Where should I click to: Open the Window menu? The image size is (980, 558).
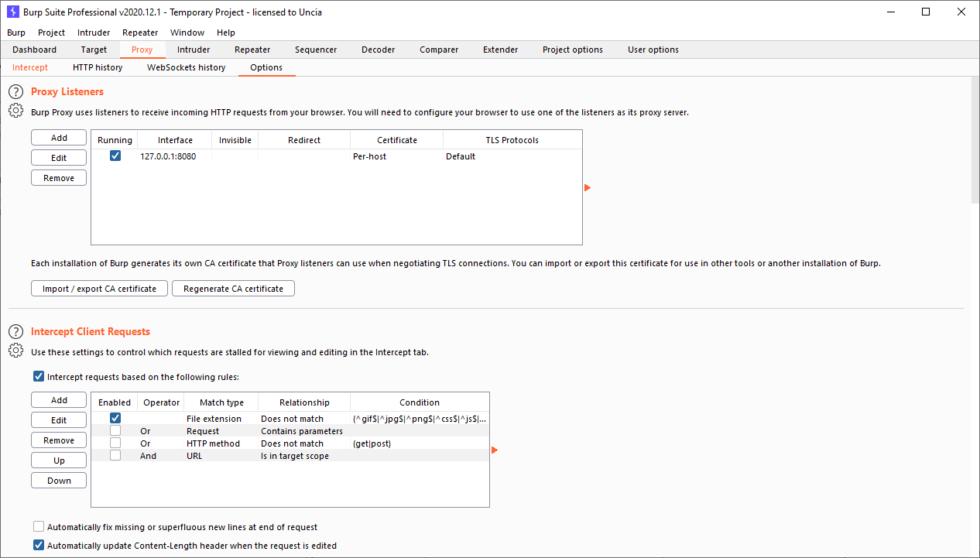tap(187, 33)
